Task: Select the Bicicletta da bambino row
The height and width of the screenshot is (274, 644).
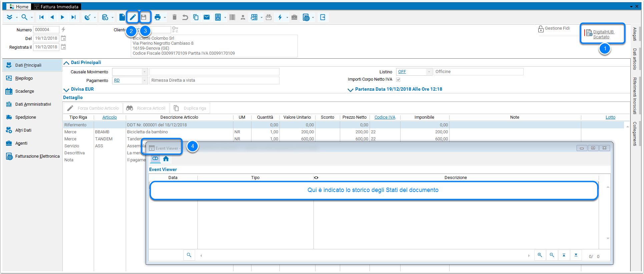Action: click(x=343, y=132)
